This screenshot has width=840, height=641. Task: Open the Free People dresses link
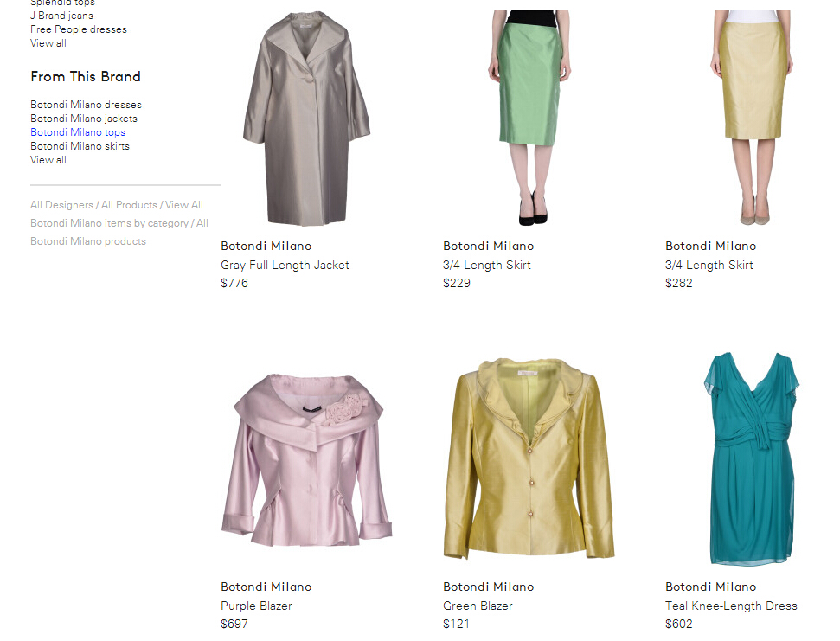point(79,29)
